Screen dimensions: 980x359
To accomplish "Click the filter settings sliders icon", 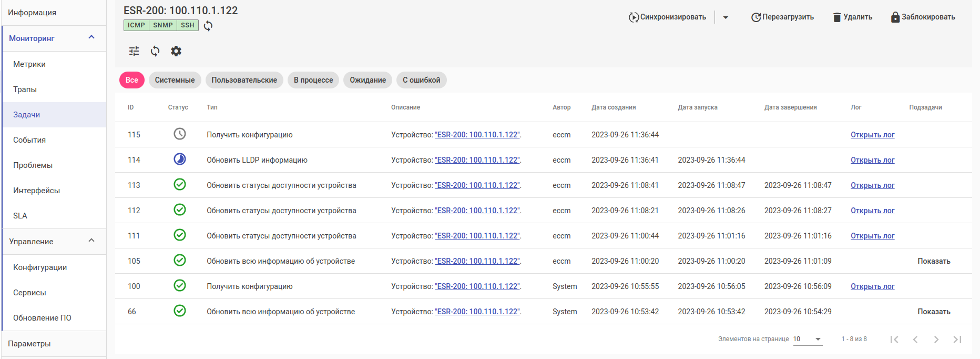I will 134,51.
